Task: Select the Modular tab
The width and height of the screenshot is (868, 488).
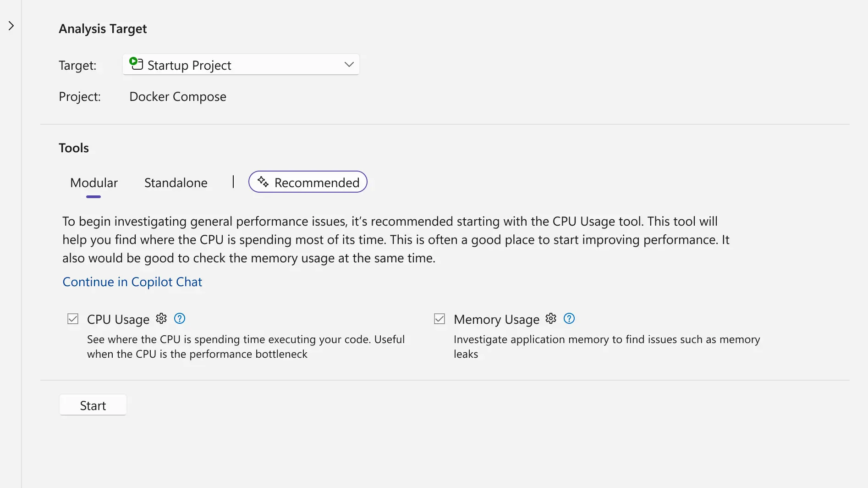Action: pyautogui.click(x=93, y=183)
